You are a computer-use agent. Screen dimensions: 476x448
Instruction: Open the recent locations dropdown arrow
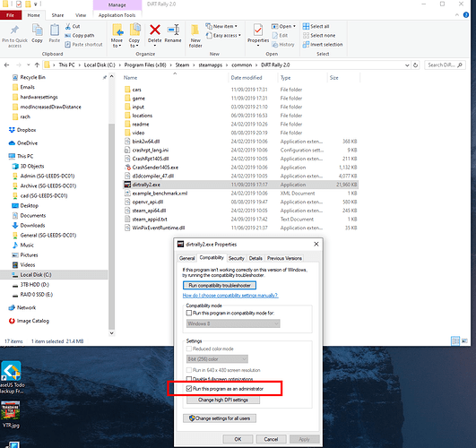click(28, 65)
